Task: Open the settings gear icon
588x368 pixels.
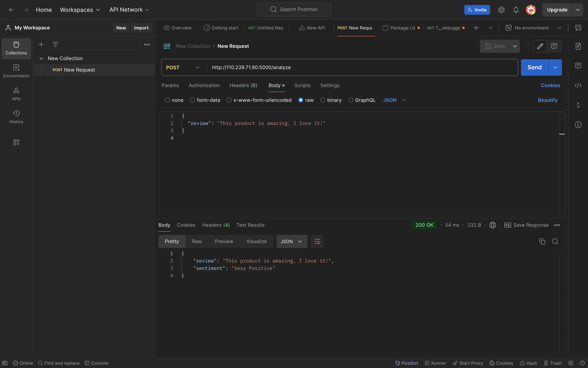Action: point(501,10)
